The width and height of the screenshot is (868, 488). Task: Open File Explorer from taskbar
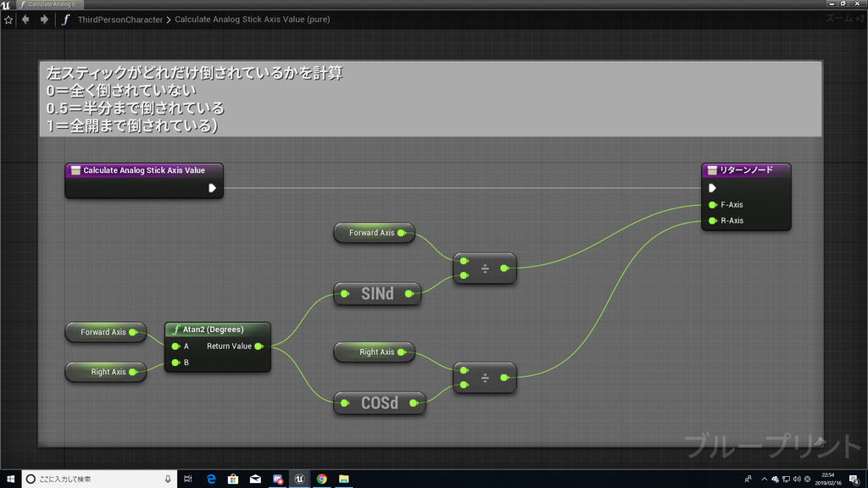[344, 480]
